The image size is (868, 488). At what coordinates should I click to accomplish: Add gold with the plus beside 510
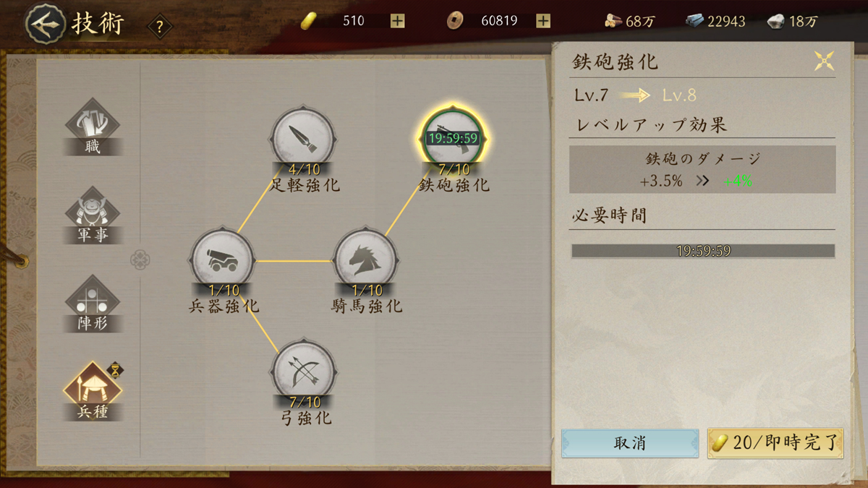point(397,21)
